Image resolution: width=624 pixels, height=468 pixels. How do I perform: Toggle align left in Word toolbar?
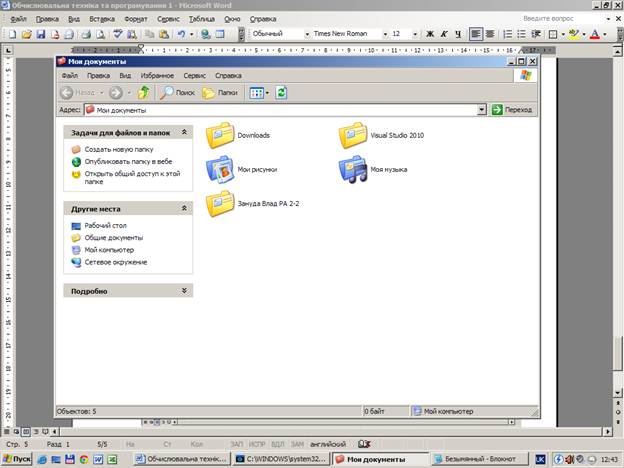(476, 34)
